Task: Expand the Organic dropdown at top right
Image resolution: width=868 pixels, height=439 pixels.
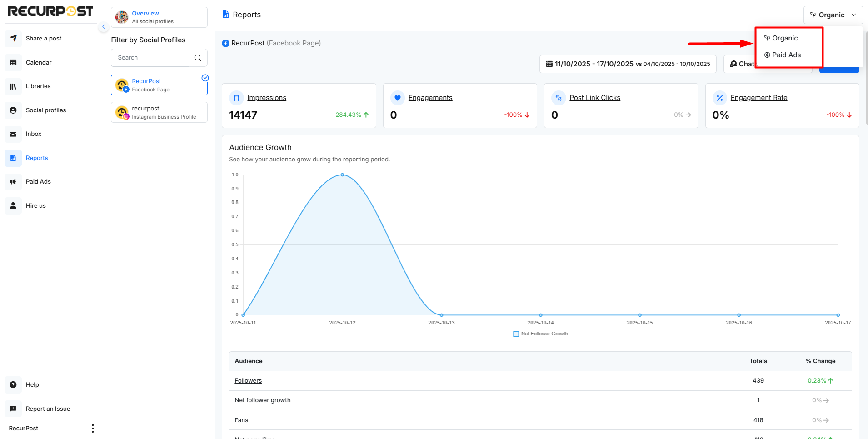Action: coord(833,15)
